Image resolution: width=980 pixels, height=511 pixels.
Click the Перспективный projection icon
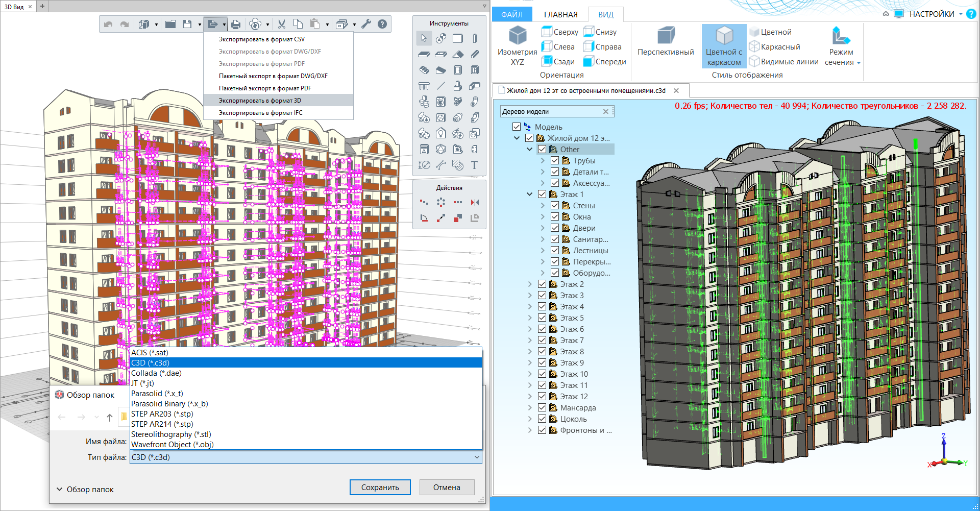click(x=666, y=42)
